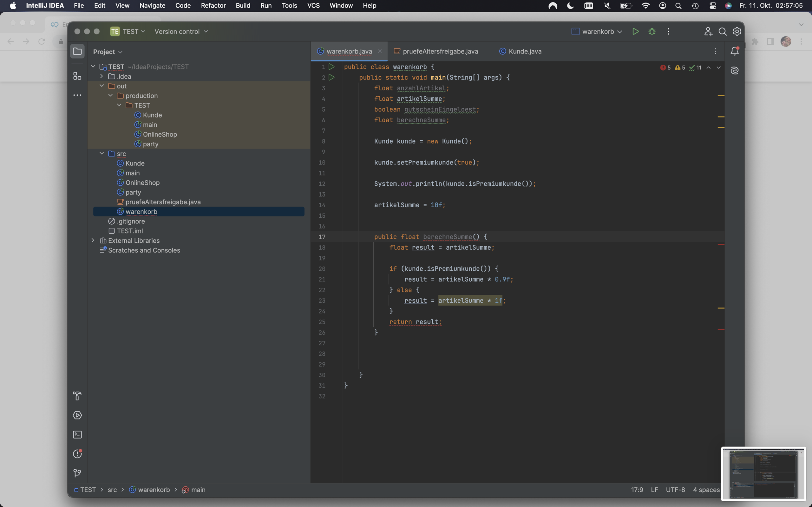Start debugging with the bug icon
This screenshot has width=812, height=507.
652,31
